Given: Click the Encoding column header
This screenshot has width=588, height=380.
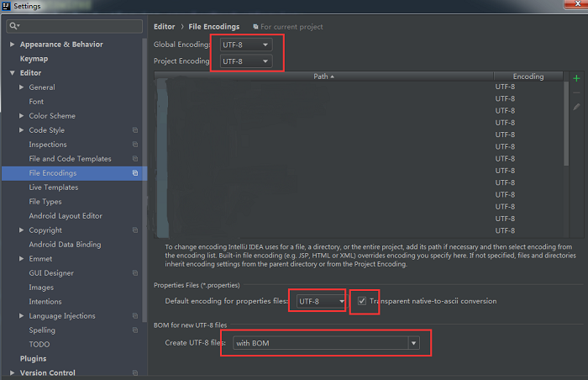Looking at the screenshot, I should (528, 77).
